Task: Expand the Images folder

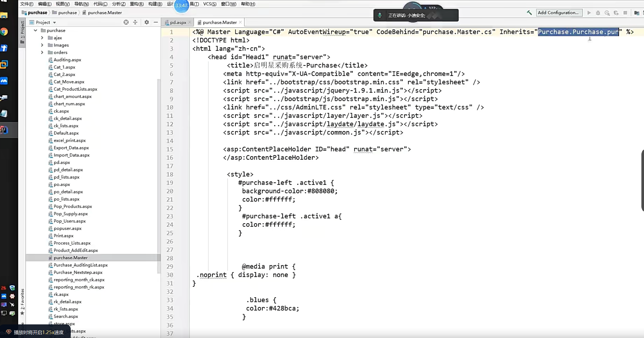Action: (x=42, y=45)
